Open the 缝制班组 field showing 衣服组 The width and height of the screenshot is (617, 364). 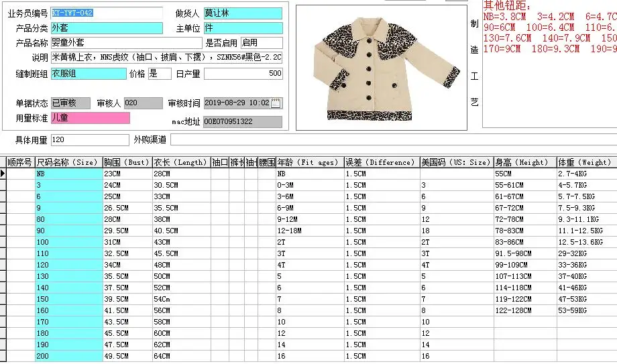[x=89, y=74]
